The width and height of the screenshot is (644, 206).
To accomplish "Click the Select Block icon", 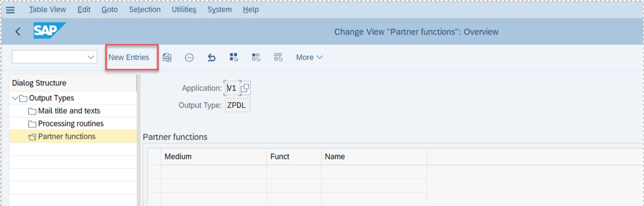I will tap(256, 57).
